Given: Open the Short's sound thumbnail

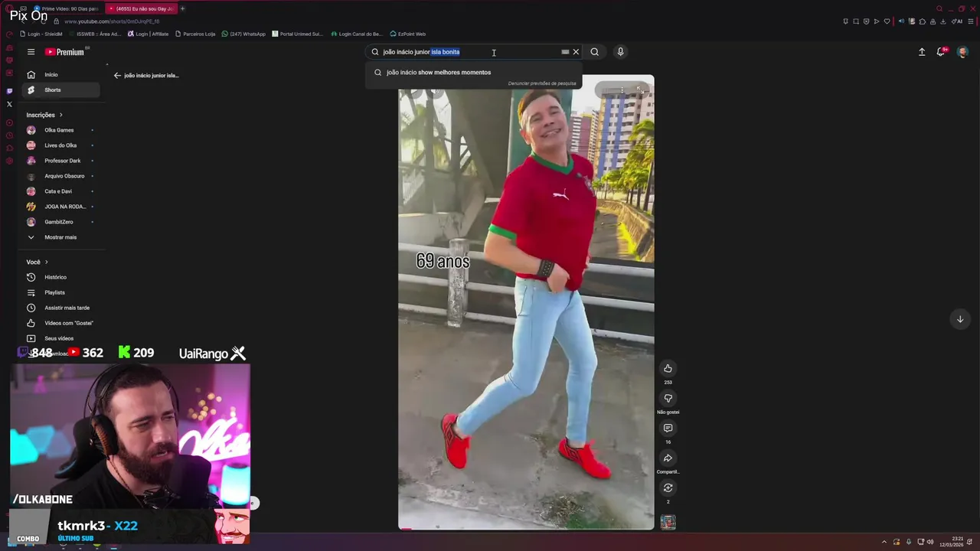Looking at the screenshot, I should pyautogui.click(x=668, y=522).
